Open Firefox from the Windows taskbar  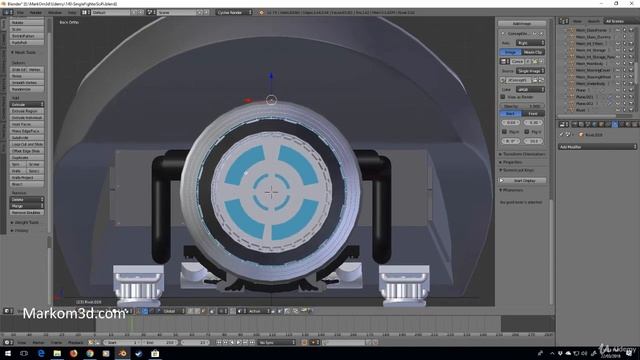tap(73, 353)
